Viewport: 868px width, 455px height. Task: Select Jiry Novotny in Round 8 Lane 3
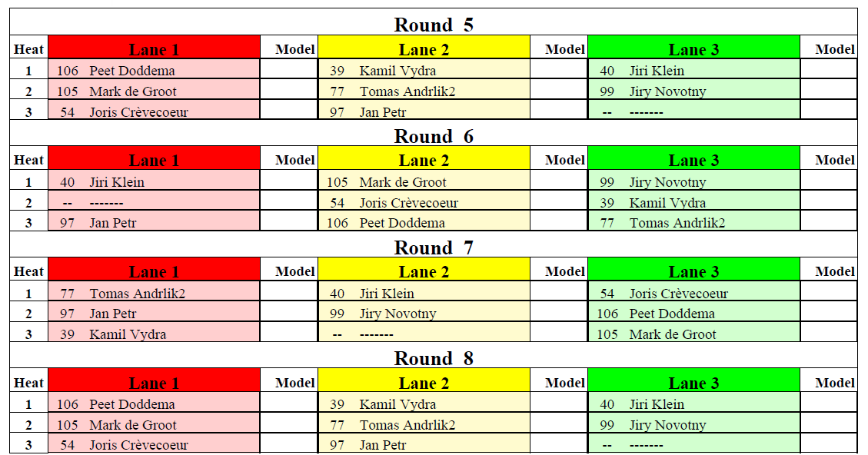point(667,425)
